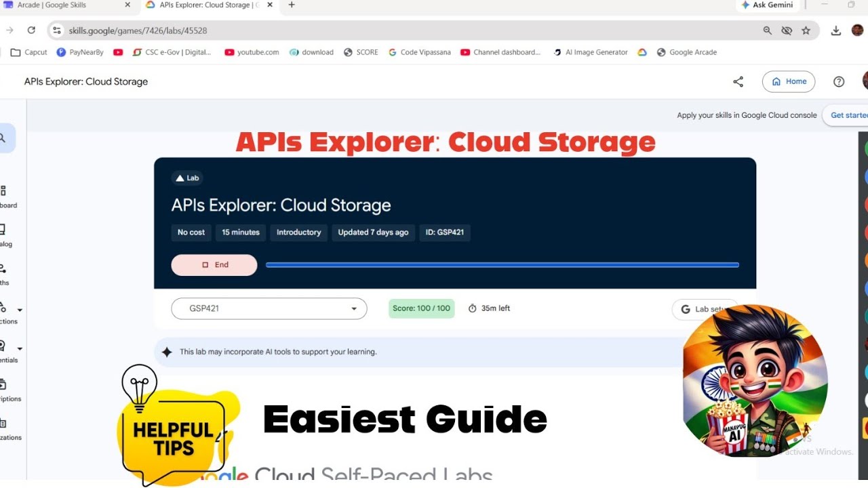Open the Organizations sidebar icon

(x=3, y=423)
